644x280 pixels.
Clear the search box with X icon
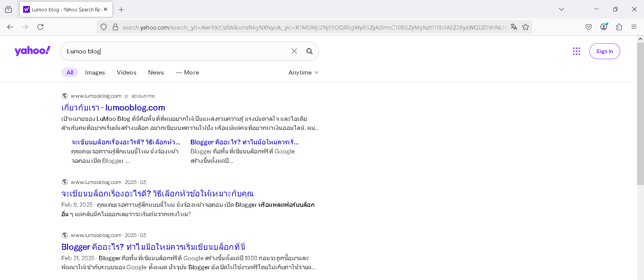(294, 51)
